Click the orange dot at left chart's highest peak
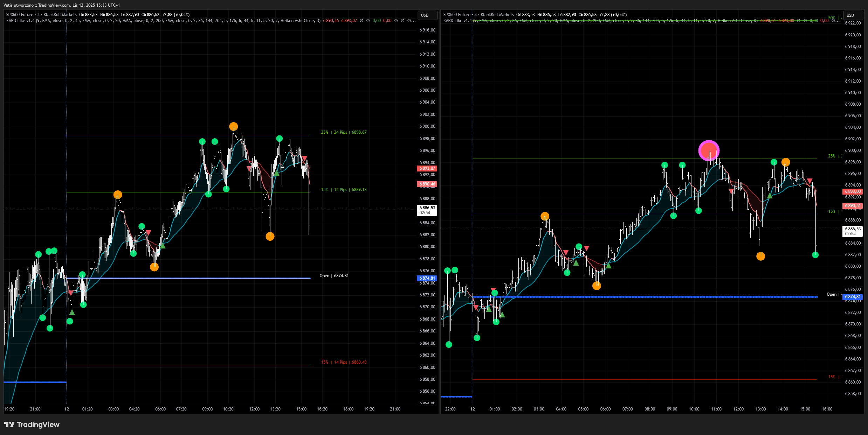This screenshot has height=435, width=868. coord(234,126)
